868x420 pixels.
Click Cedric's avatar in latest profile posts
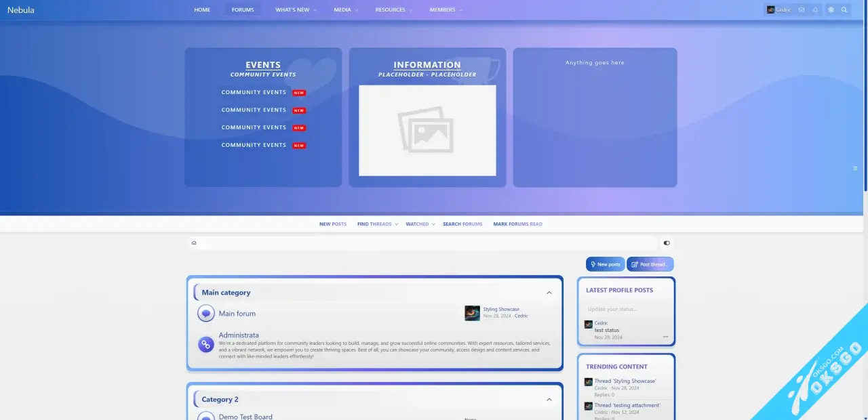(x=589, y=324)
